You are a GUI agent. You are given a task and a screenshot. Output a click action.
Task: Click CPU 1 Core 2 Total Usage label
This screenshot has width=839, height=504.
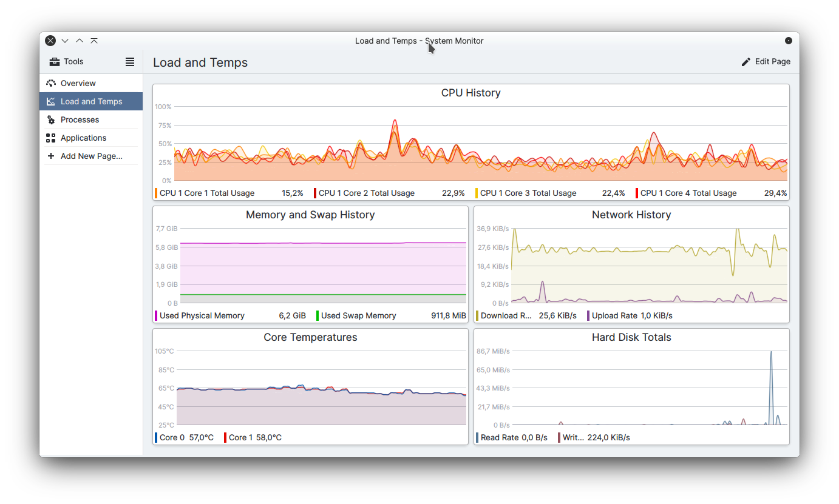pyautogui.click(x=367, y=193)
